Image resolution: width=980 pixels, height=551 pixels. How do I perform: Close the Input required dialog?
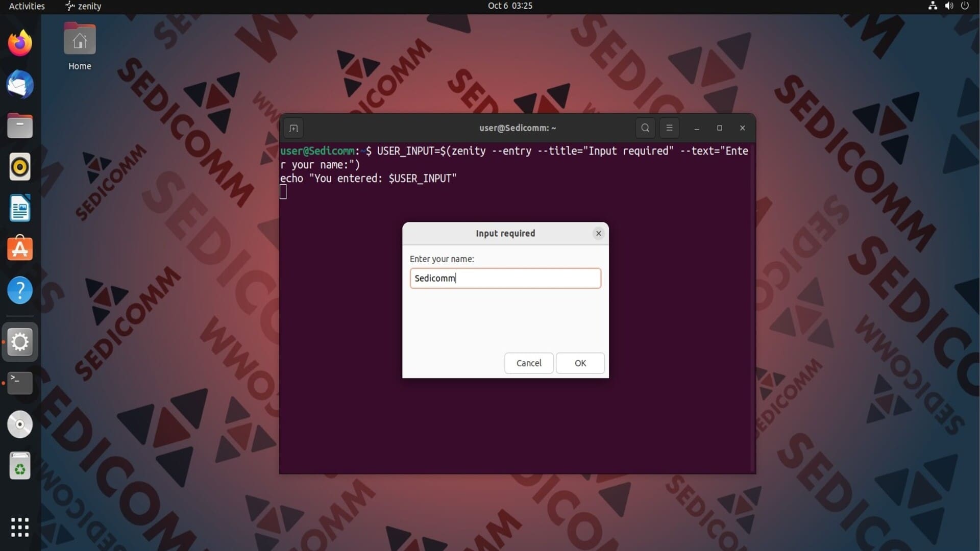pos(598,233)
